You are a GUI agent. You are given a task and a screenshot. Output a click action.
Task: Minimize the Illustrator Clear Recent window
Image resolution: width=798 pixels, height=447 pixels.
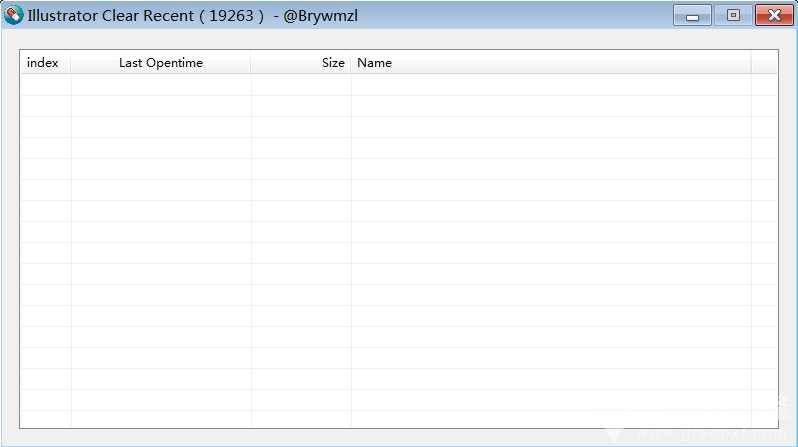click(692, 16)
